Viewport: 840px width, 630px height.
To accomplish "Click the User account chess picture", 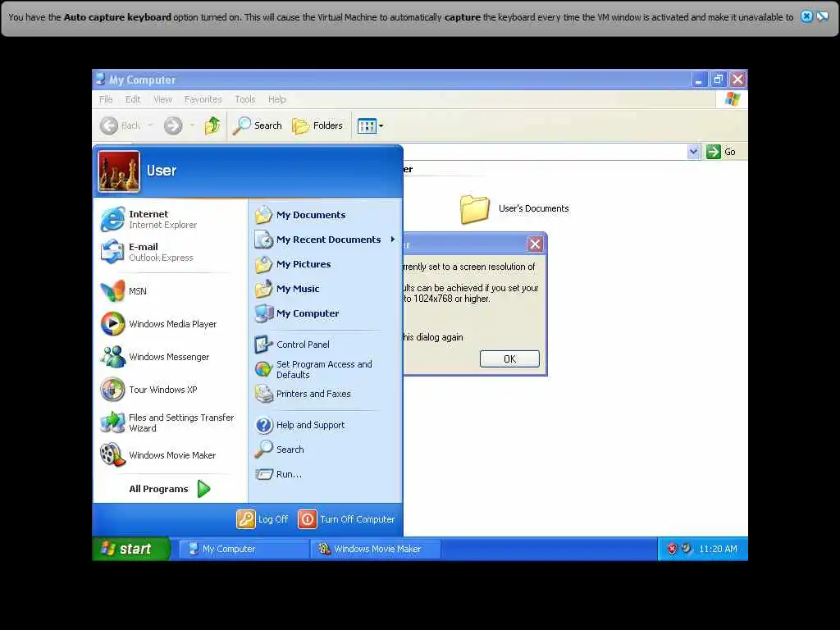I will 119,171.
